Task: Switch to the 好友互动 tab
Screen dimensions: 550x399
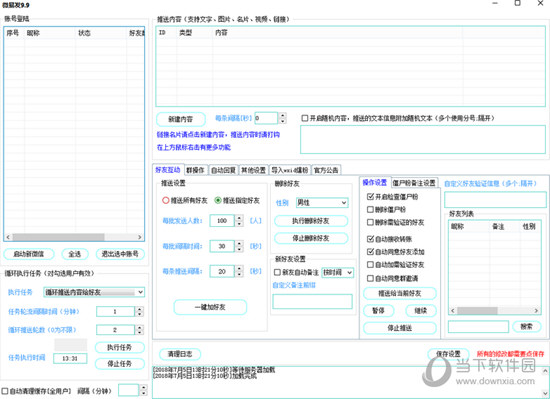Action: coord(168,170)
